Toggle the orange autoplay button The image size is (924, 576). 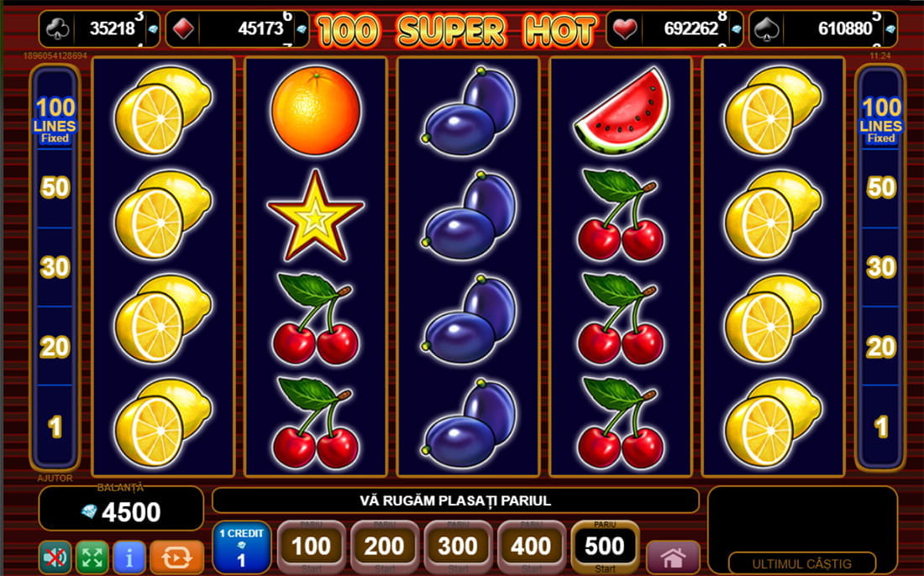pyautogui.click(x=176, y=557)
